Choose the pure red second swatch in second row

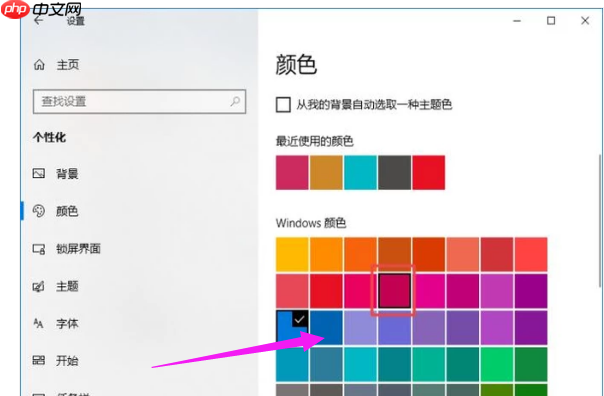click(x=326, y=291)
